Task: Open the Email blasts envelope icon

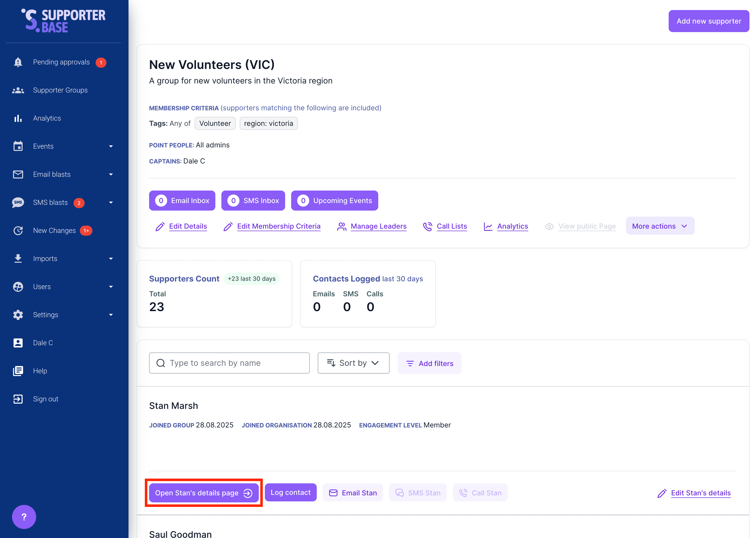Action: pyautogui.click(x=18, y=174)
